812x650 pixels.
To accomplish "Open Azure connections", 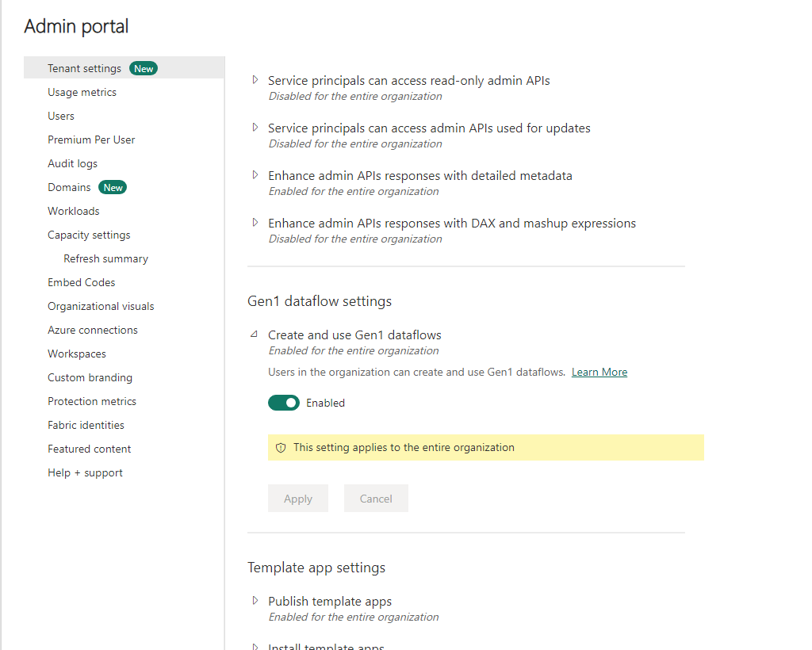I will 93,331.
